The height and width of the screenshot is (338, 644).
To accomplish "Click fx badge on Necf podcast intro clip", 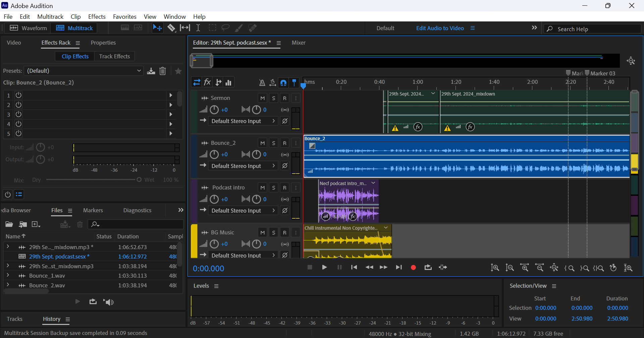I will (353, 217).
